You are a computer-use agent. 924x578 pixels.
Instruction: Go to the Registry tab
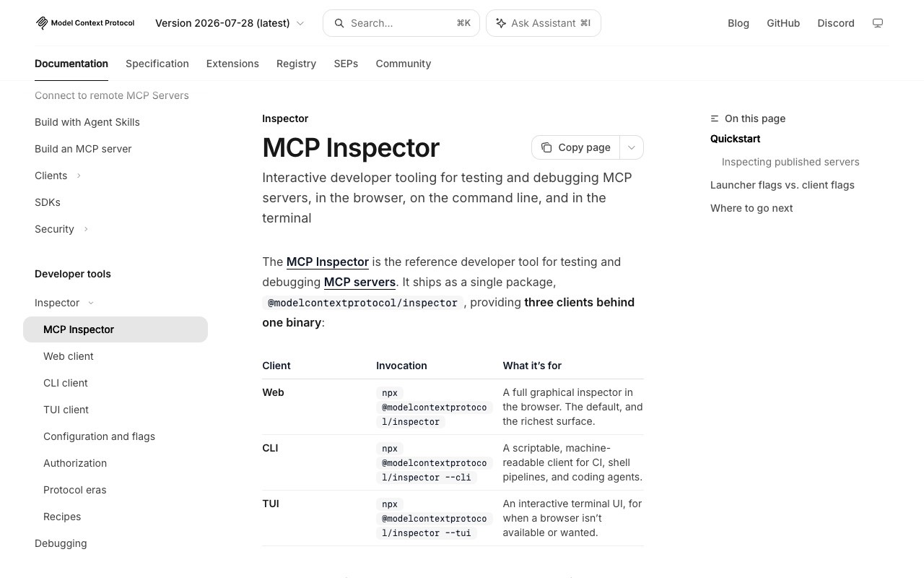point(296,64)
